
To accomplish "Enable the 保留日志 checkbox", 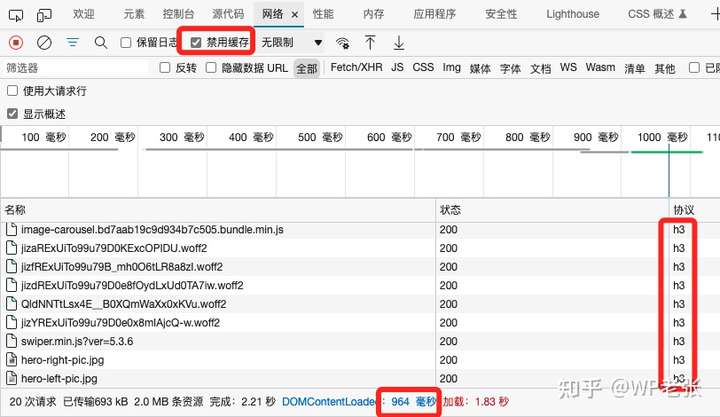I will pos(126,43).
